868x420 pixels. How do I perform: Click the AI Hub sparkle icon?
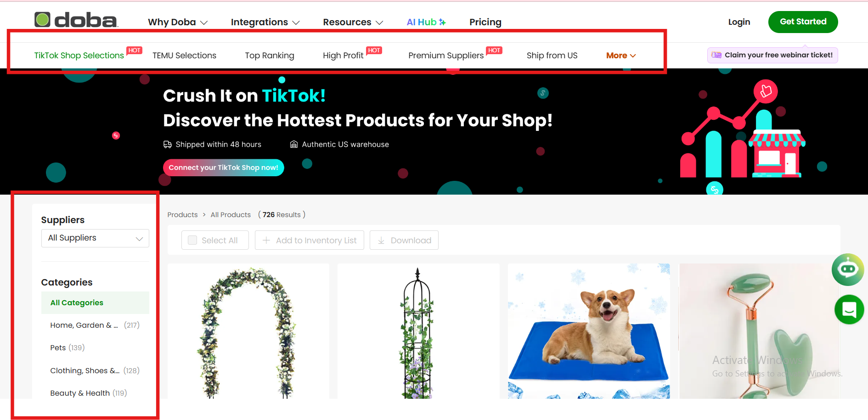pos(442,22)
